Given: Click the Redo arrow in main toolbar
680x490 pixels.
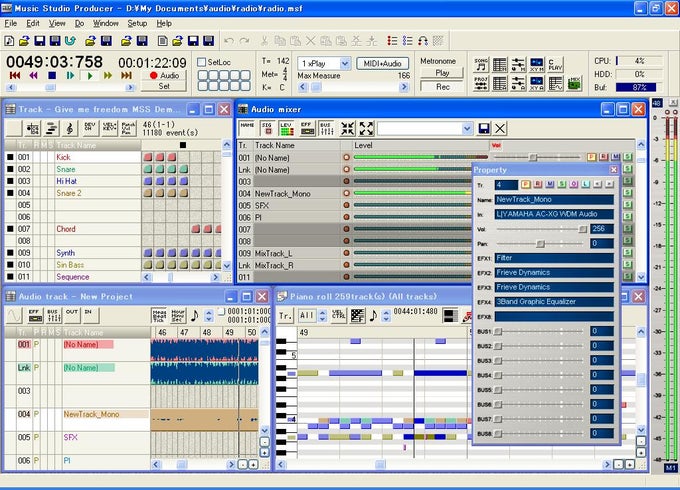Looking at the screenshot, I should pyautogui.click(x=245, y=41).
